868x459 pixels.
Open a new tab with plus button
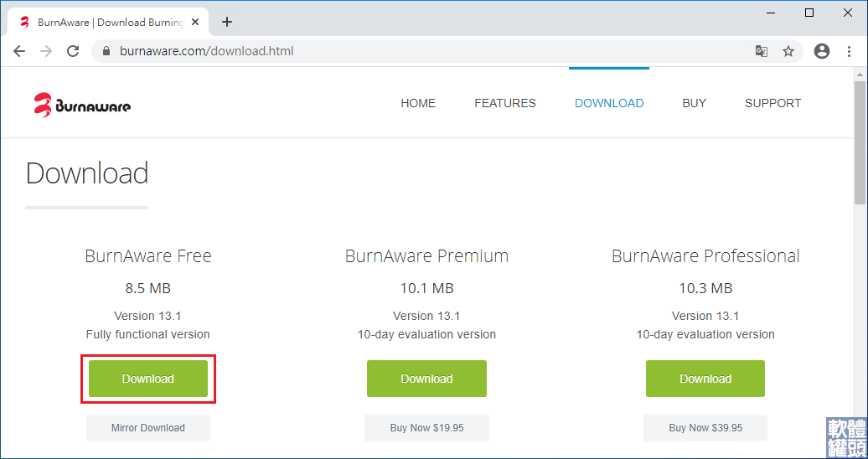tap(226, 22)
